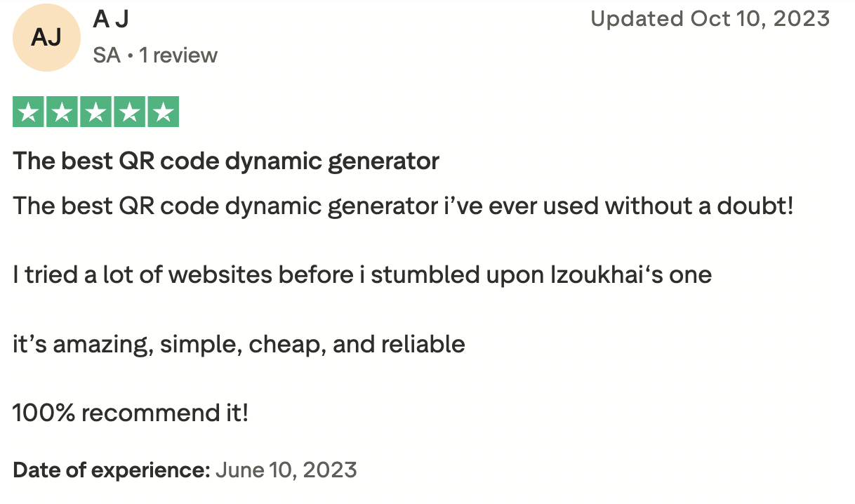The height and width of the screenshot is (504, 855).
Task: Click the SA country label
Action: click(x=107, y=55)
